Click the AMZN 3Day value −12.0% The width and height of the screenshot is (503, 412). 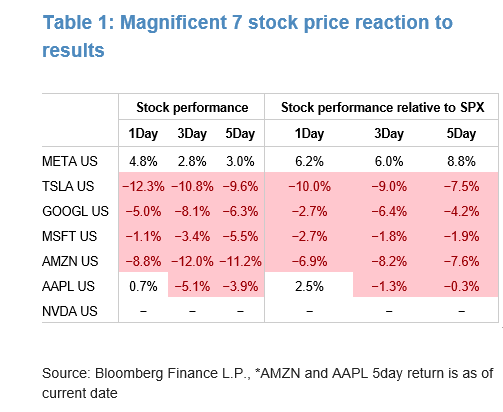click(192, 261)
